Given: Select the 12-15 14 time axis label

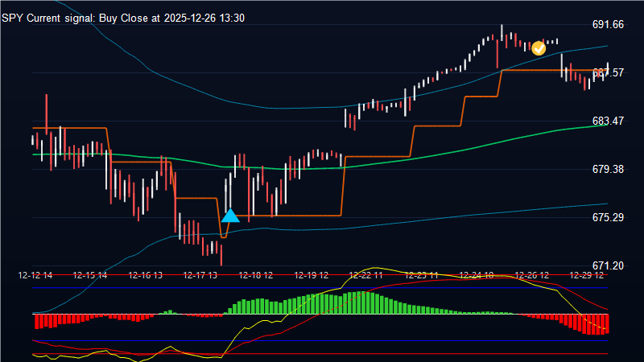Looking at the screenshot, I should pos(90,275).
